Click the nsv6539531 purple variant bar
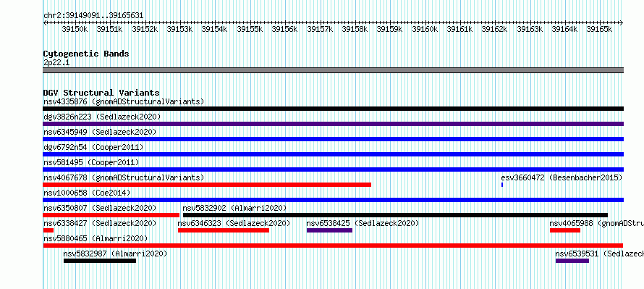Viewport: 644px width, 289px height. click(x=572, y=261)
